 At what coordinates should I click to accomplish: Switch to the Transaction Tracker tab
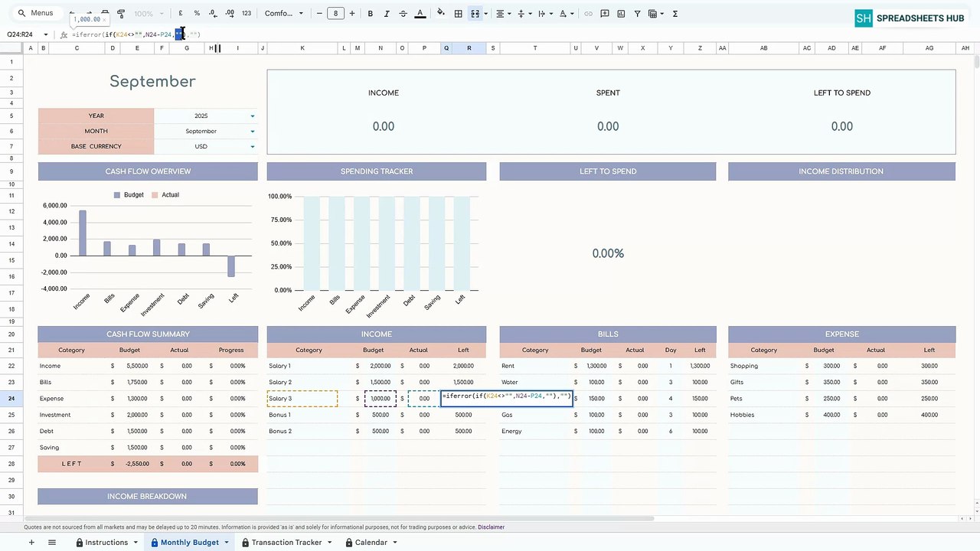tap(287, 543)
